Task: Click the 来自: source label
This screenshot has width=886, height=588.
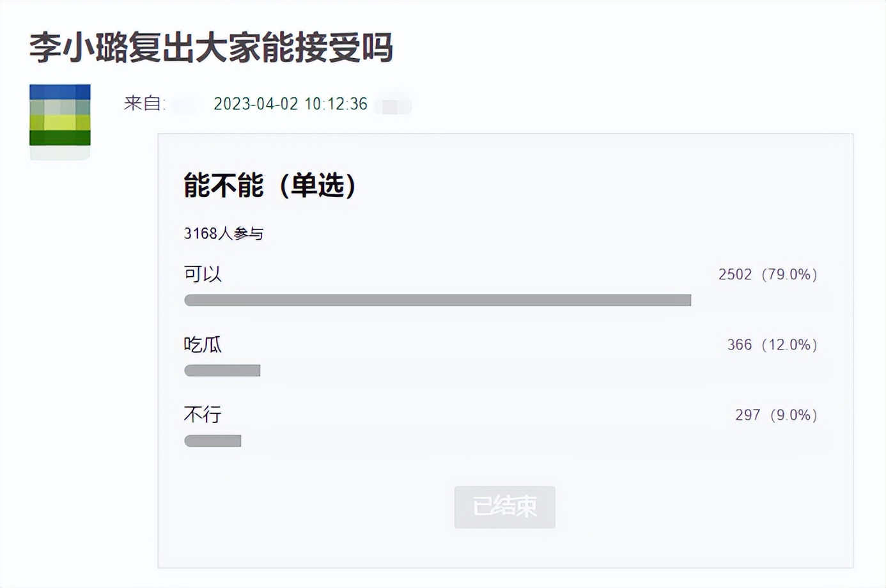Action: (144, 104)
